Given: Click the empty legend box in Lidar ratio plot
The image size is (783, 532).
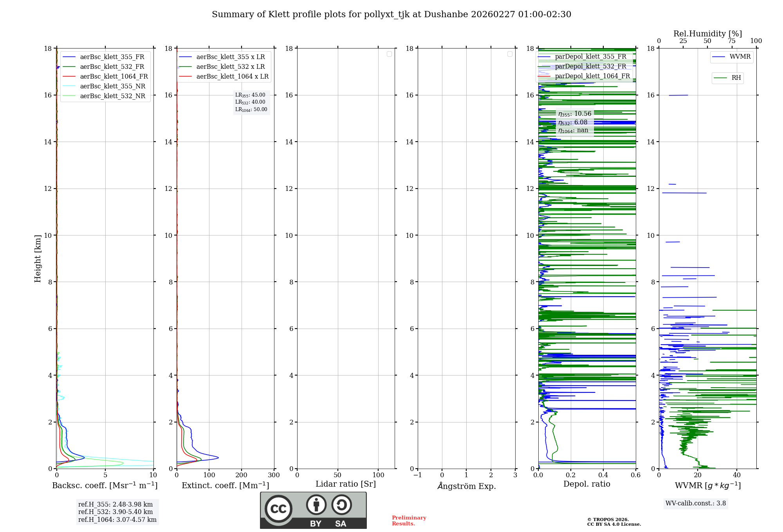Looking at the screenshot, I should pos(389,54).
